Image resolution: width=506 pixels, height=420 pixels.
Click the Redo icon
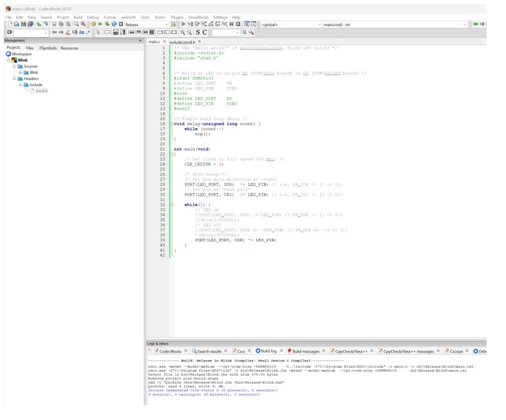[46, 24]
